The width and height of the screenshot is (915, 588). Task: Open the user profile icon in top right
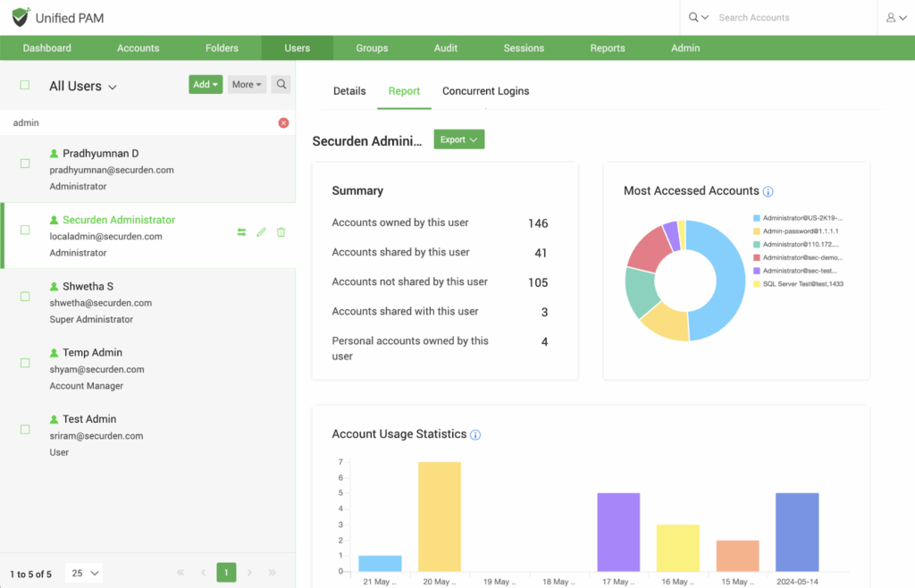click(894, 18)
